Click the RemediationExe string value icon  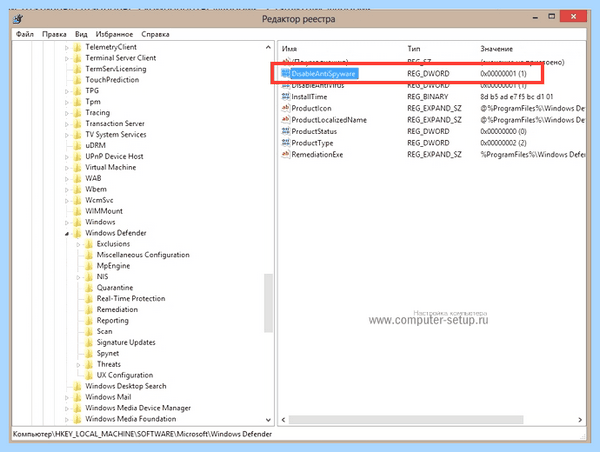(285, 154)
